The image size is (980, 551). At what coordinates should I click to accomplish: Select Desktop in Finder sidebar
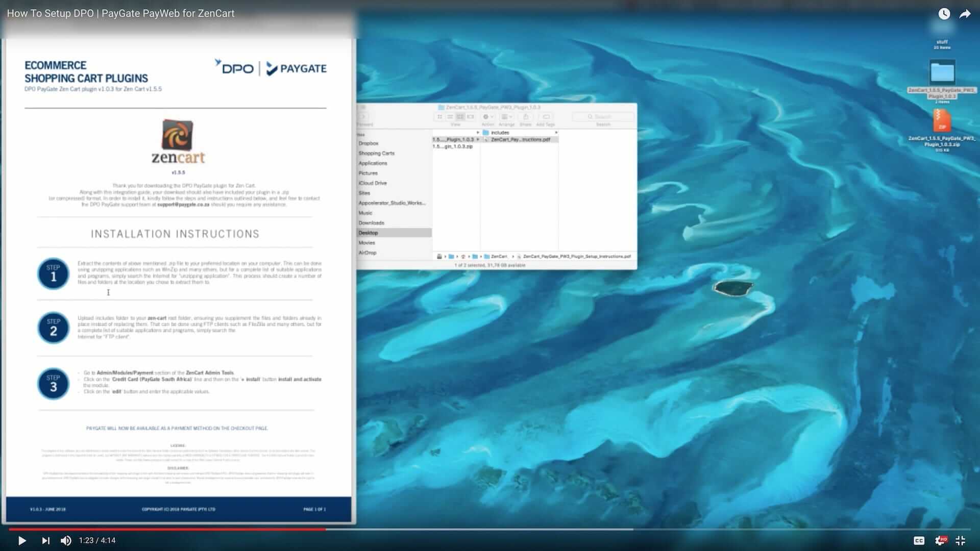coord(395,233)
